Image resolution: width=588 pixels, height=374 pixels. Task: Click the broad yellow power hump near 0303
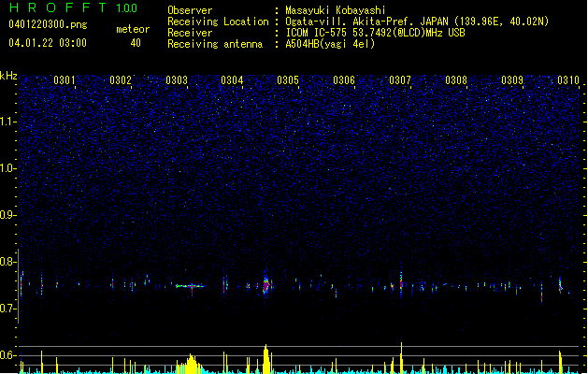(191, 364)
